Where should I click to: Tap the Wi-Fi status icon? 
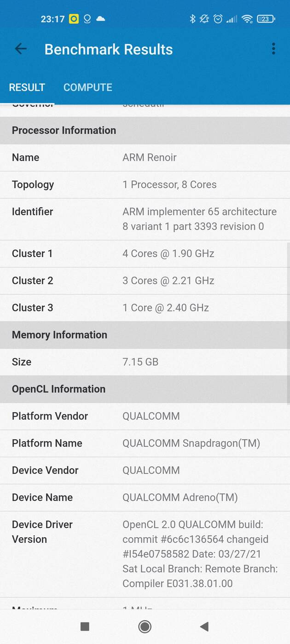(247, 19)
